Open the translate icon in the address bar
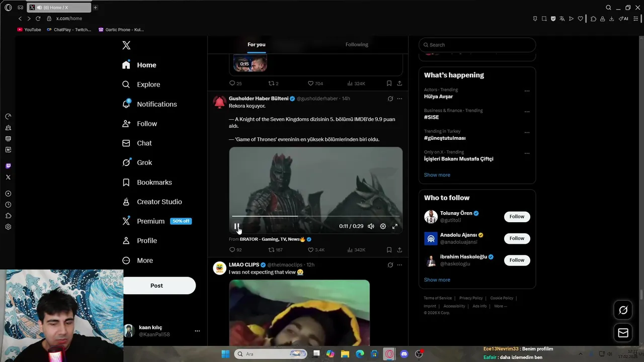The height and width of the screenshot is (362, 644). (x=562, y=19)
